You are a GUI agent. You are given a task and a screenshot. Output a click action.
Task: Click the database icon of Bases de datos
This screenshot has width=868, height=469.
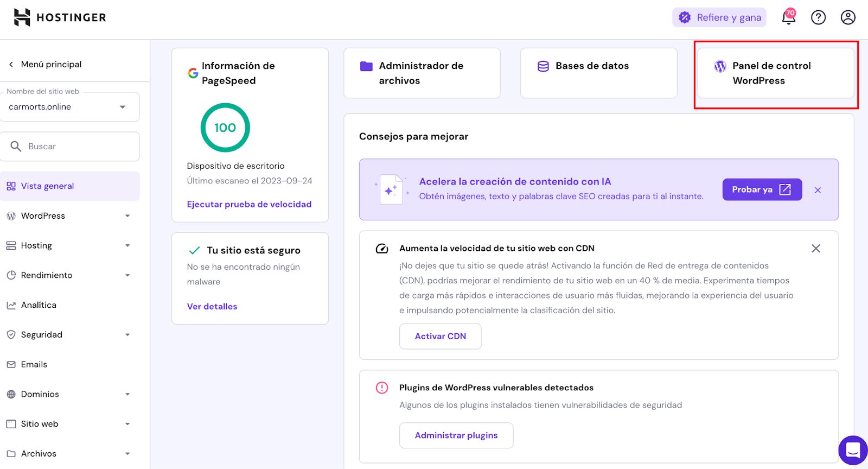543,66
